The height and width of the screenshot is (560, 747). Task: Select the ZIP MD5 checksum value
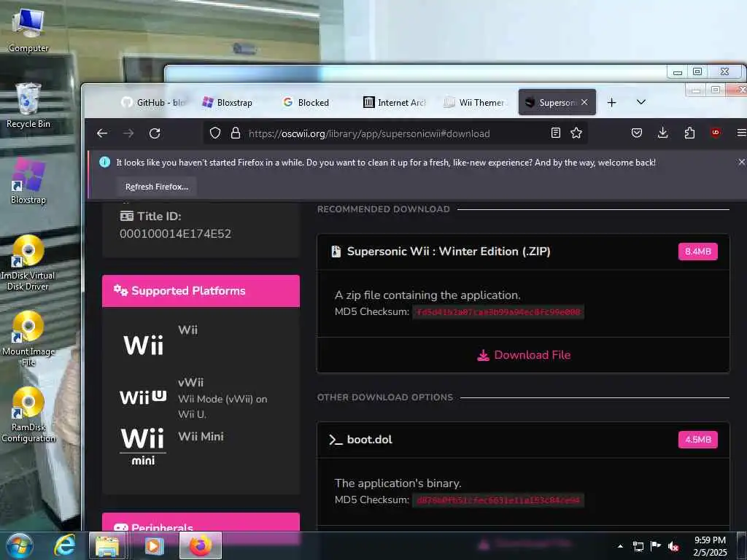[498, 312]
